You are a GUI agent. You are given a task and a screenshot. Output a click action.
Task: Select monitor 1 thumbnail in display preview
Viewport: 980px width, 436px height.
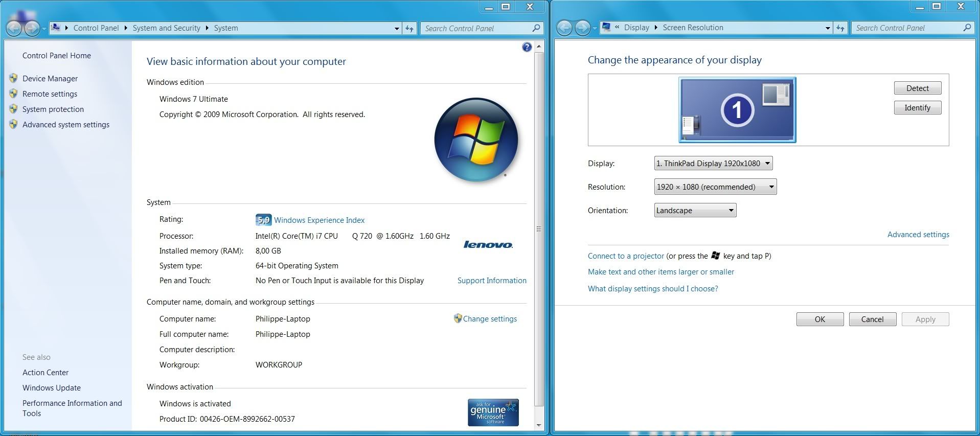point(737,110)
